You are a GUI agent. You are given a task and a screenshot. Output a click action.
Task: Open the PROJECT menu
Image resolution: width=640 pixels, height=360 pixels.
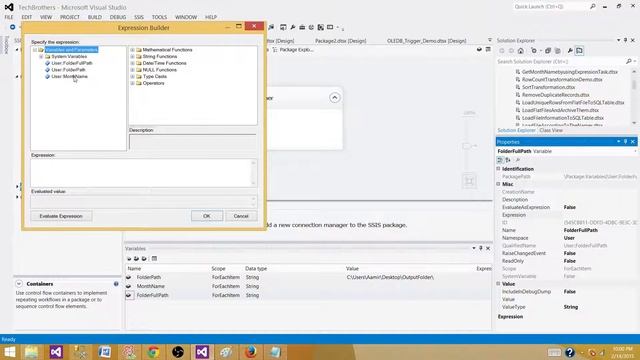click(x=70, y=17)
